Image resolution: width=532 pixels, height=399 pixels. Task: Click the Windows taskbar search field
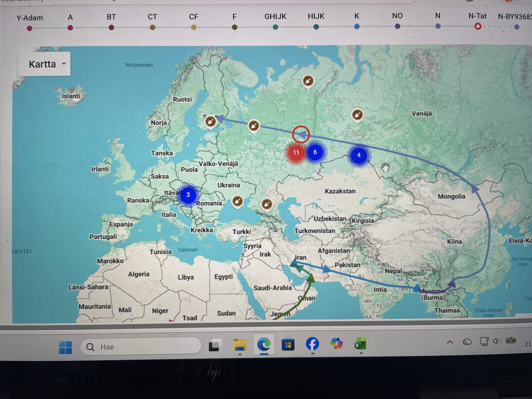(x=141, y=347)
